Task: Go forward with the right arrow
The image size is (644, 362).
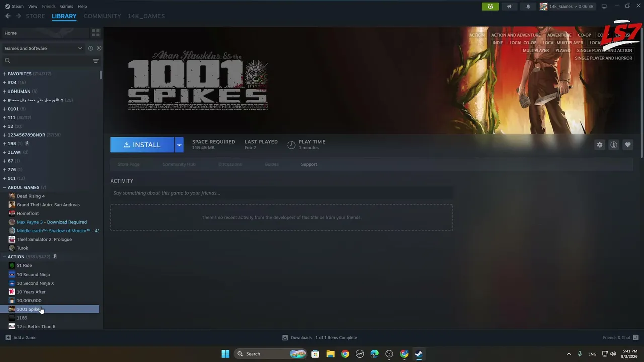Action: [18, 16]
